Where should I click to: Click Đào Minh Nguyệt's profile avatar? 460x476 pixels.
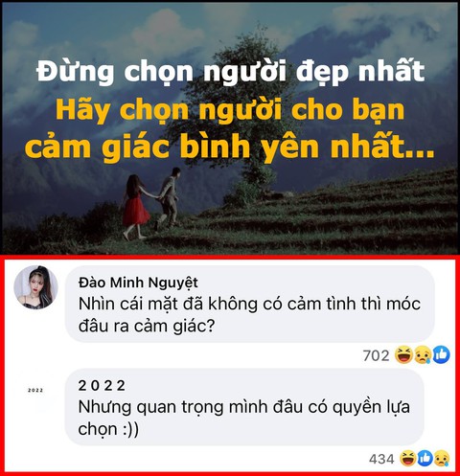[x=35, y=287]
